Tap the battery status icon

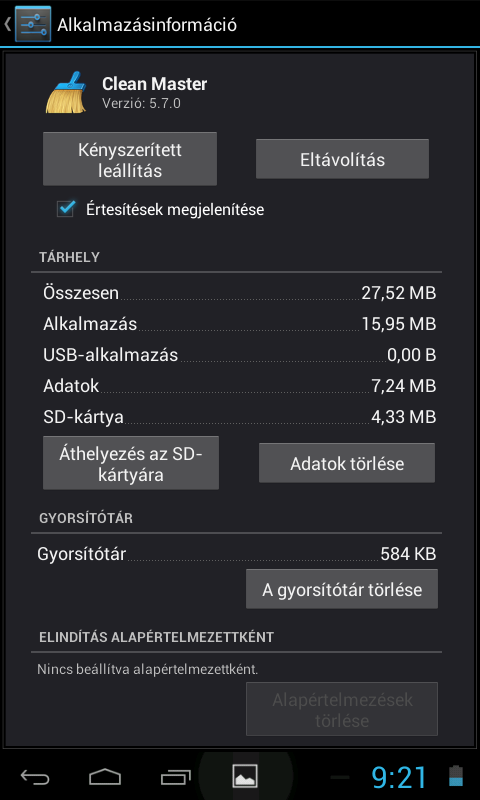(456, 776)
